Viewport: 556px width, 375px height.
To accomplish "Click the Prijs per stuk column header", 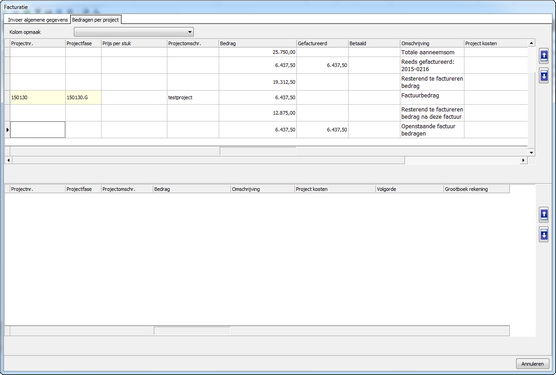I will click(x=134, y=43).
